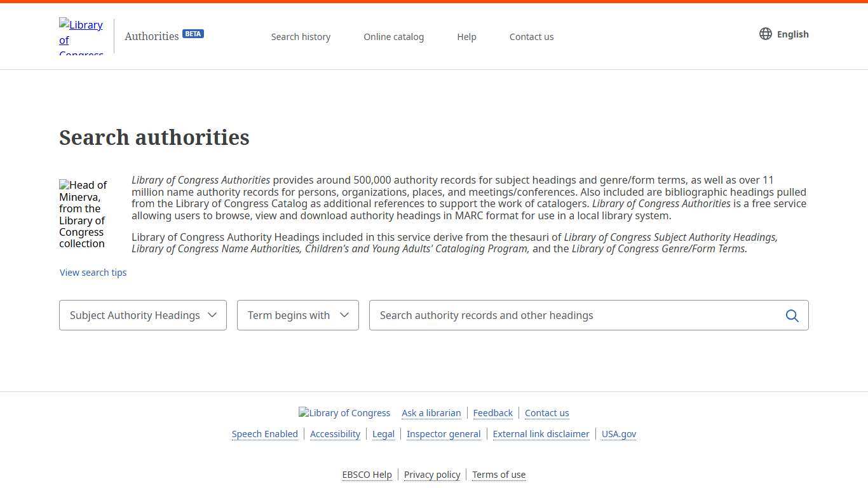Open the Inspector general link
868x488 pixels.
(444, 434)
